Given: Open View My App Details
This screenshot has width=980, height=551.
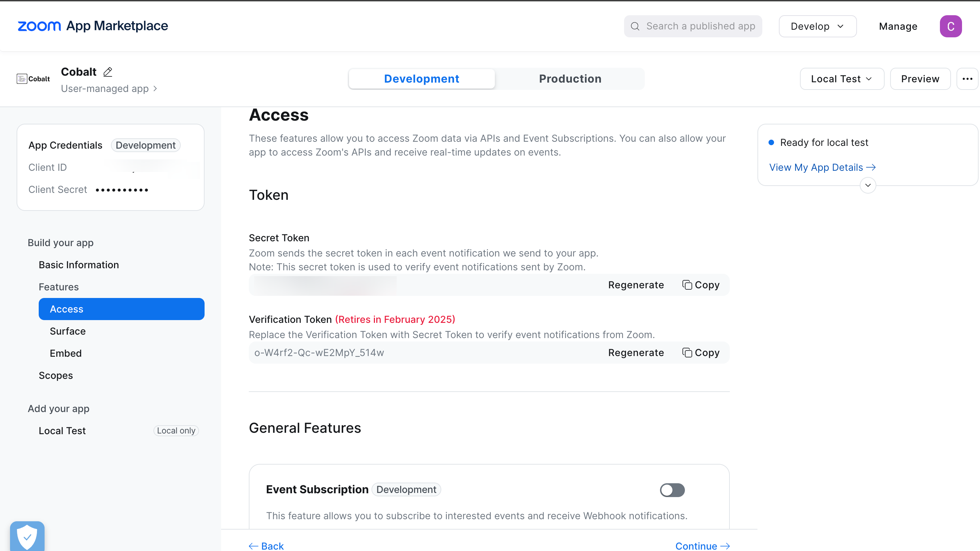Looking at the screenshot, I should pos(822,167).
